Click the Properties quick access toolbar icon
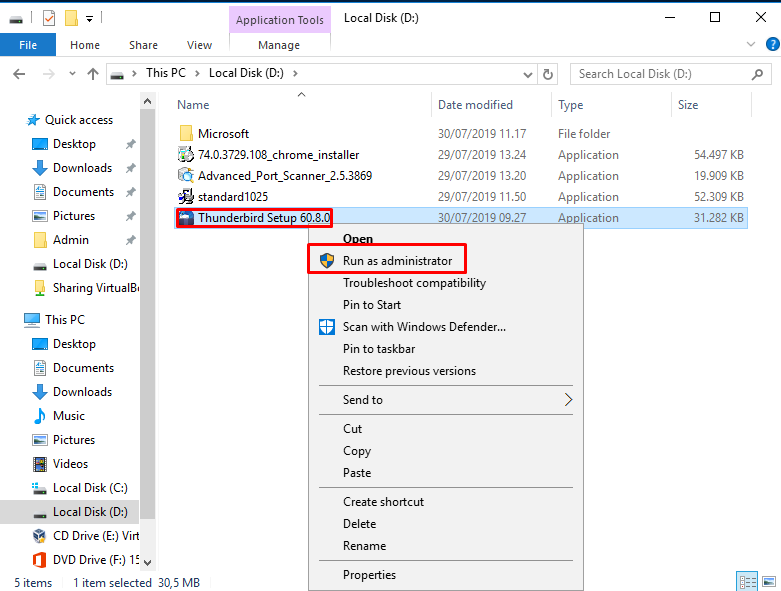Viewport: 781px width, 591px height. click(x=49, y=19)
